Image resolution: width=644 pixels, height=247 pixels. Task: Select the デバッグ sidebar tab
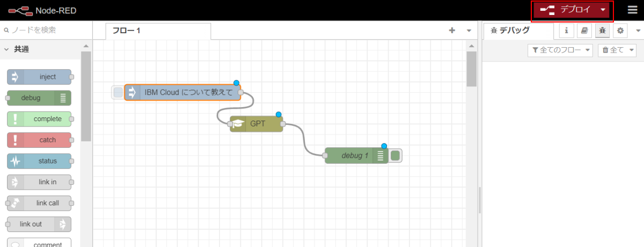point(518,31)
